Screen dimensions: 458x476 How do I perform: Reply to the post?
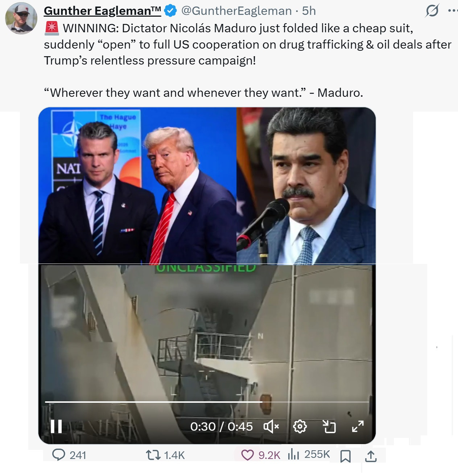pos(69,455)
